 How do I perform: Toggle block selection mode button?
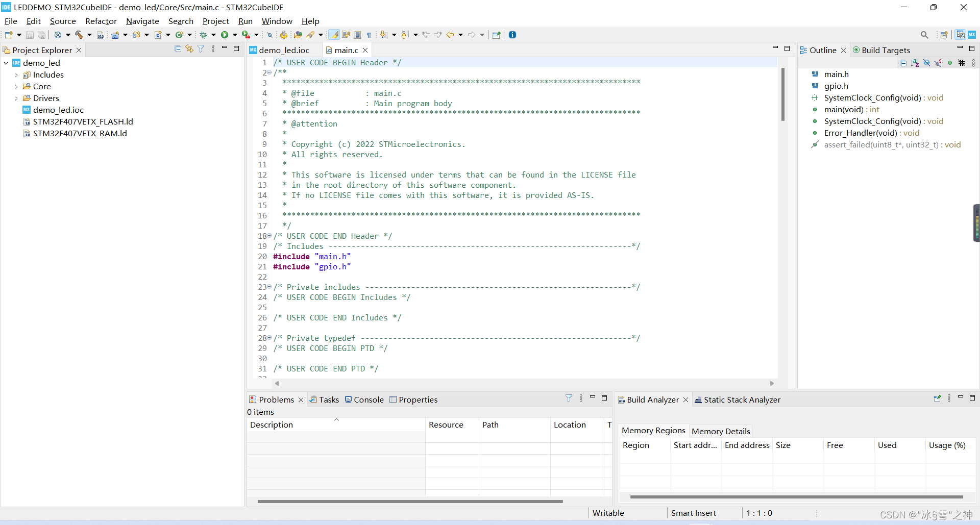pyautogui.click(x=357, y=35)
